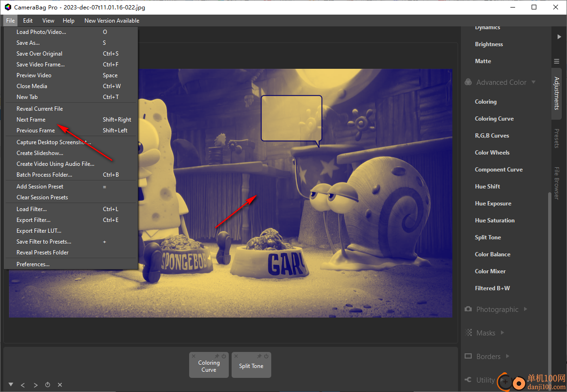The image size is (567, 392).
Task: Choose Batch Process Folder menu entry
Action: pyautogui.click(x=71, y=175)
